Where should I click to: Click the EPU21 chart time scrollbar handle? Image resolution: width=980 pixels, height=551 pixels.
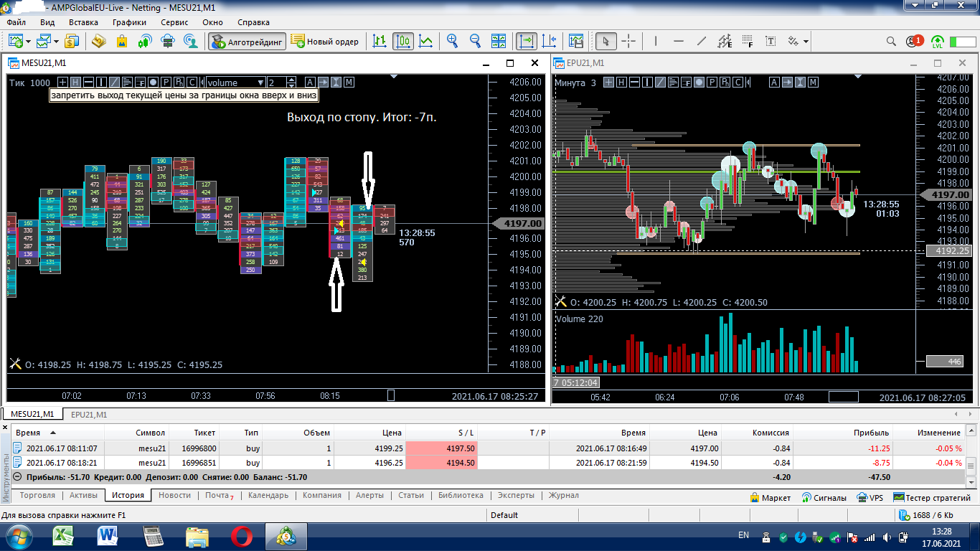pos(843,397)
